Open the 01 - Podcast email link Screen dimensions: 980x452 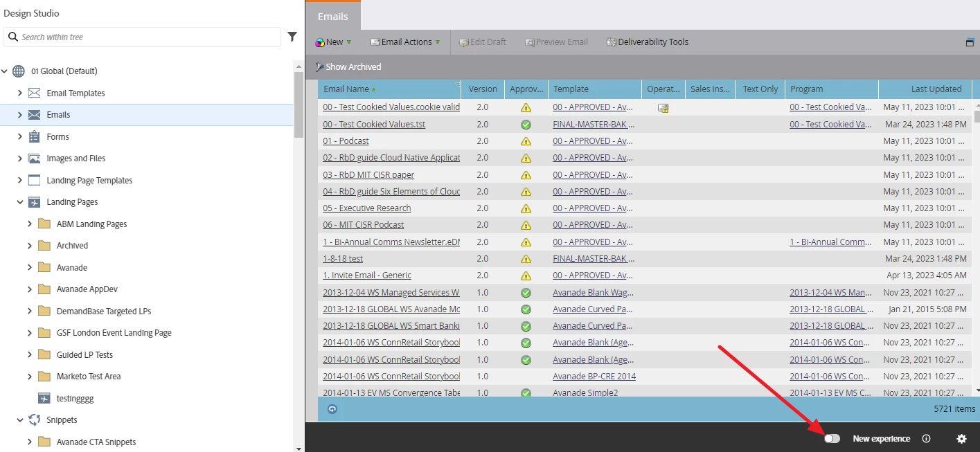[346, 141]
